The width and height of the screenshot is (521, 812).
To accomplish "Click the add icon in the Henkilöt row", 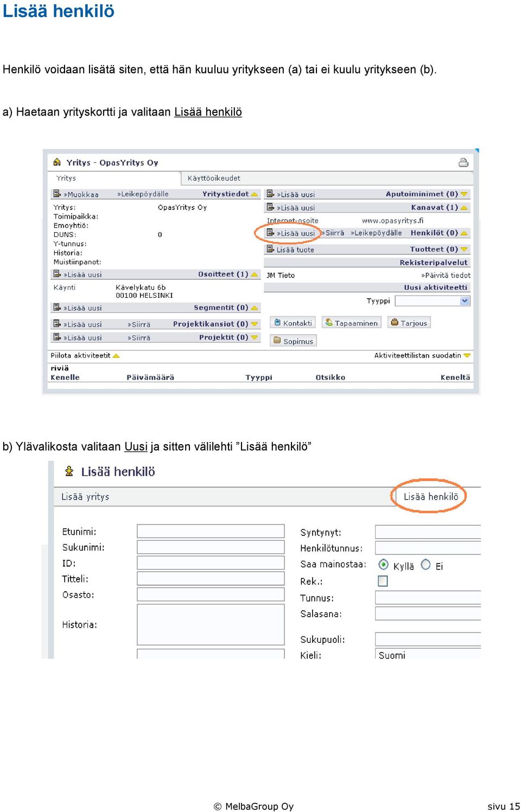I will [x=270, y=233].
